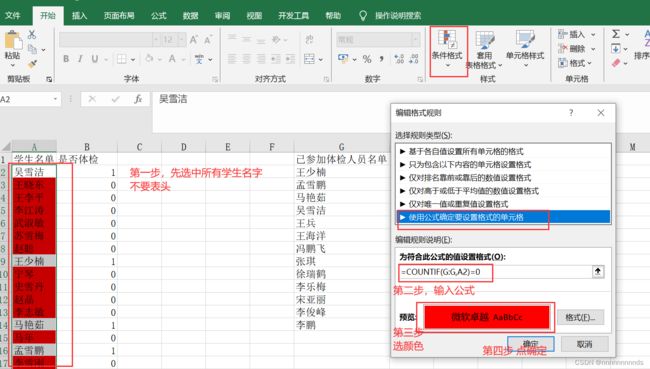The width and height of the screenshot is (650, 369).
Task: Click the formula bar Enter checkmark icon
Action: pyautogui.click(x=115, y=99)
